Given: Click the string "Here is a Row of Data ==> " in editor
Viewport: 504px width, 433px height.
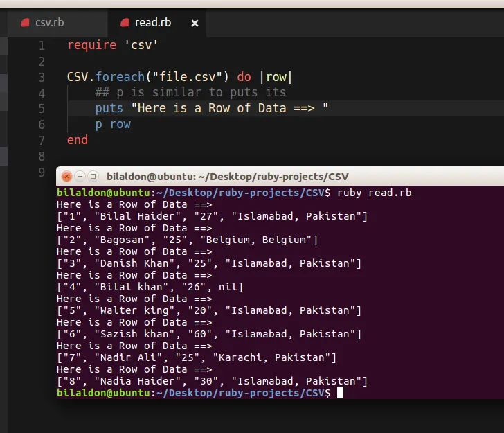Looking at the screenshot, I should click(x=230, y=108).
